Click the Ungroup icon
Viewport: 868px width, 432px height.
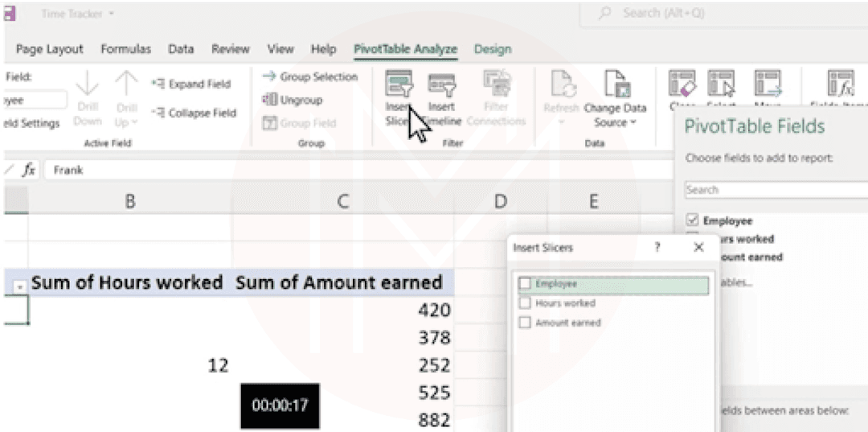(270, 101)
